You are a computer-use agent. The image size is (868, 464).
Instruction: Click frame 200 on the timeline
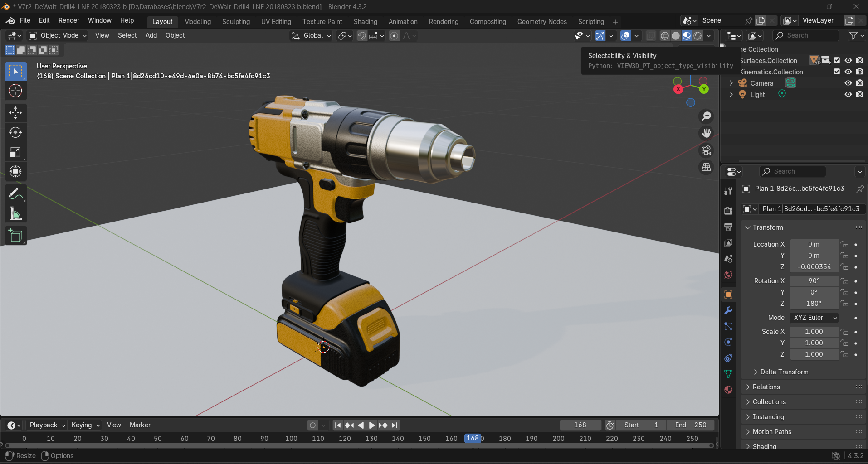point(558,439)
